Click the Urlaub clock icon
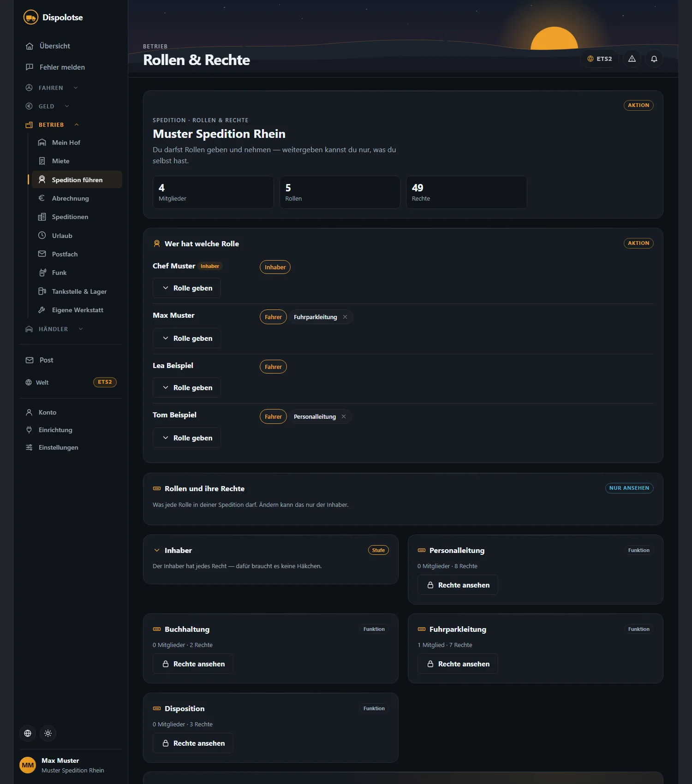692x784 pixels. pos(42,236)
